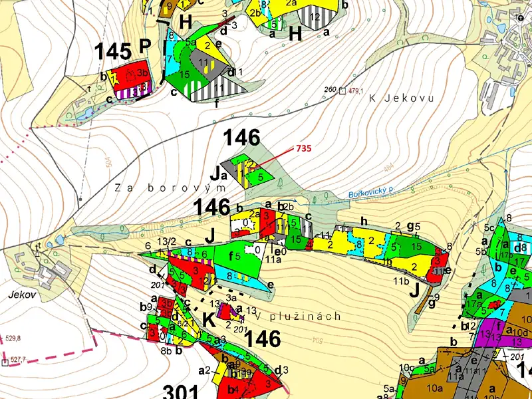The height and width of the screenshot is (399, 532).
Task: Click the "529,8" elevation value
Action: point(13,338)
